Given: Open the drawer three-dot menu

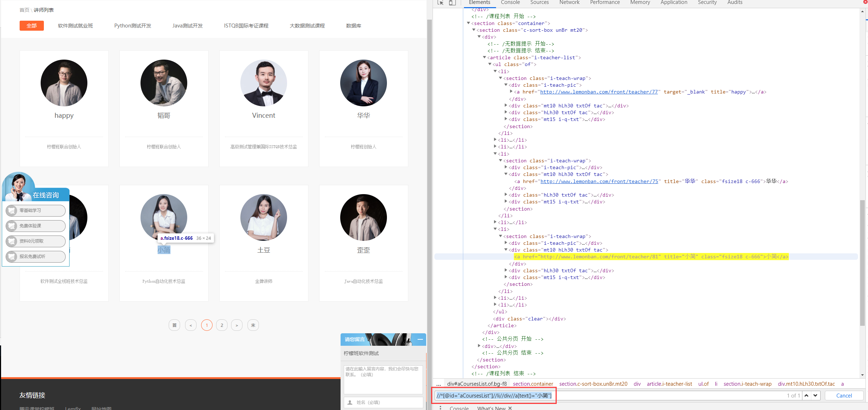Looking at the screenshot, I should click(440, 408).
